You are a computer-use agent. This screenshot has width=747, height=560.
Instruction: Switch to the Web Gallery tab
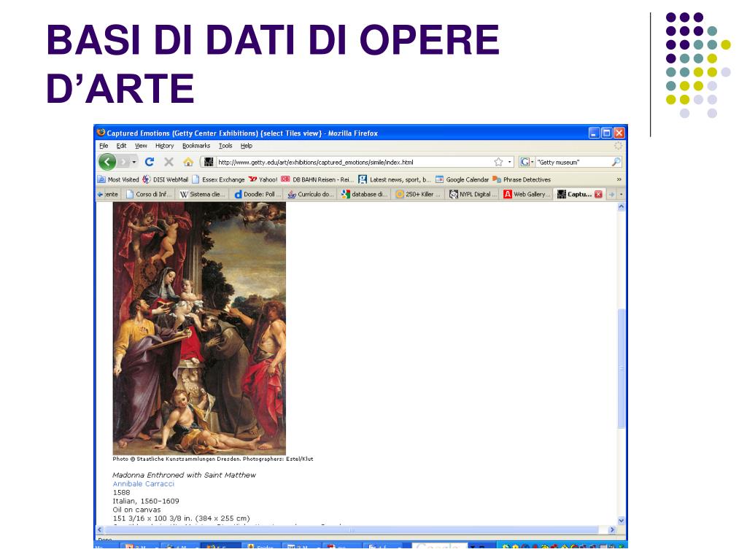point(527,194)
